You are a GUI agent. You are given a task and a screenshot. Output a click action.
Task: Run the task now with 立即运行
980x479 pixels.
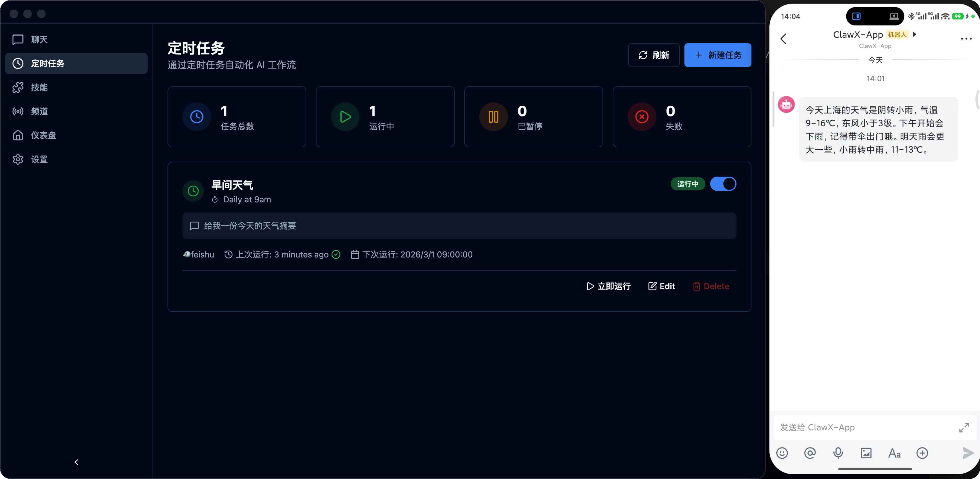coord(608,286)
